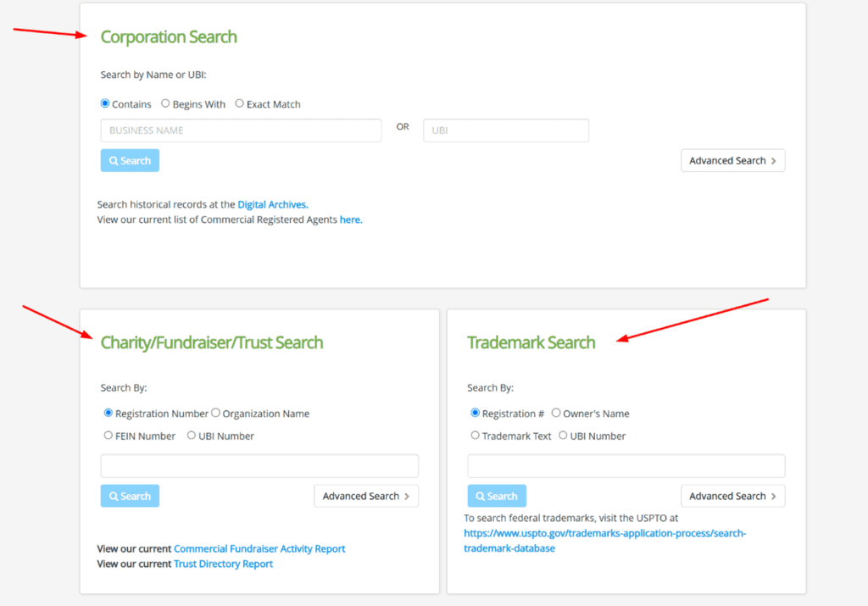Viewport: 868px width, 606px height.
Task: Click the search icon in Trademark Search section
Action: coord(483,496)
